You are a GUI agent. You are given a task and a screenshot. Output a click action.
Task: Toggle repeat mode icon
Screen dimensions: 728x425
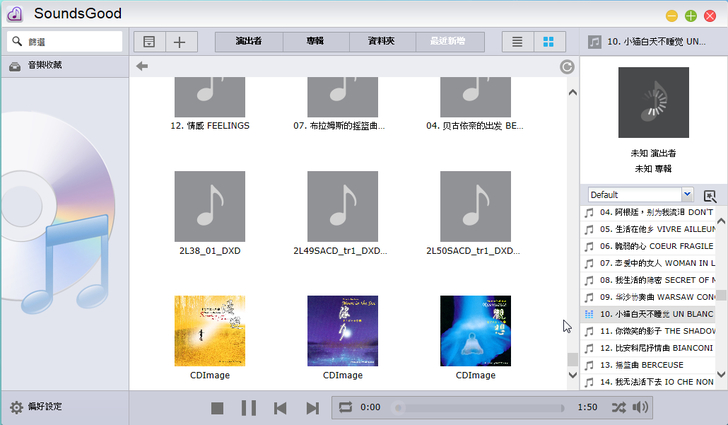pos(345,407)
